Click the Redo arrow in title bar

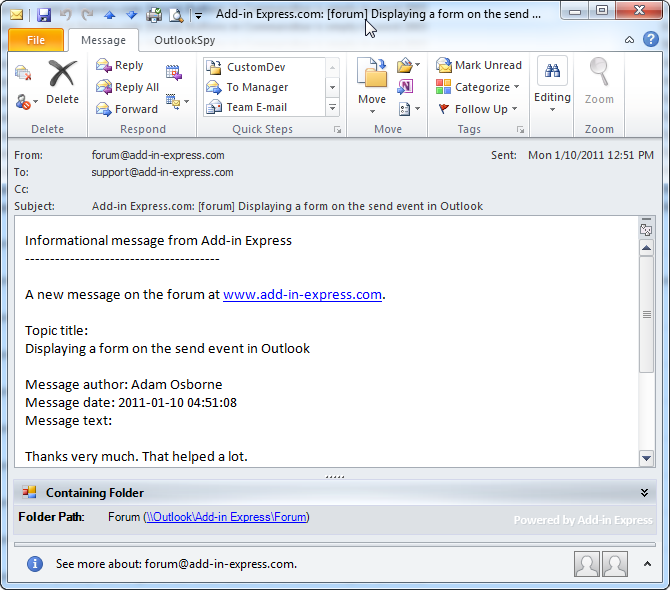[88, 15]
